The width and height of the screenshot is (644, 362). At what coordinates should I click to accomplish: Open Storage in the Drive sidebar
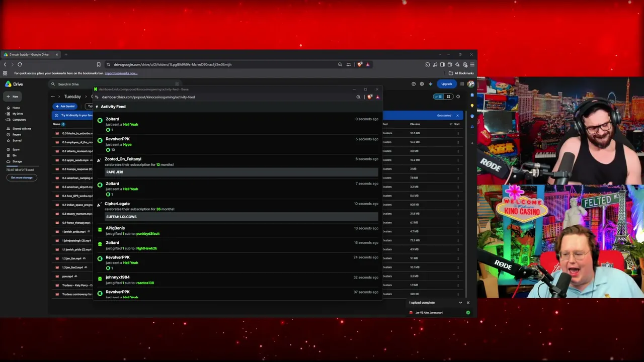click(x=15, y=161)
